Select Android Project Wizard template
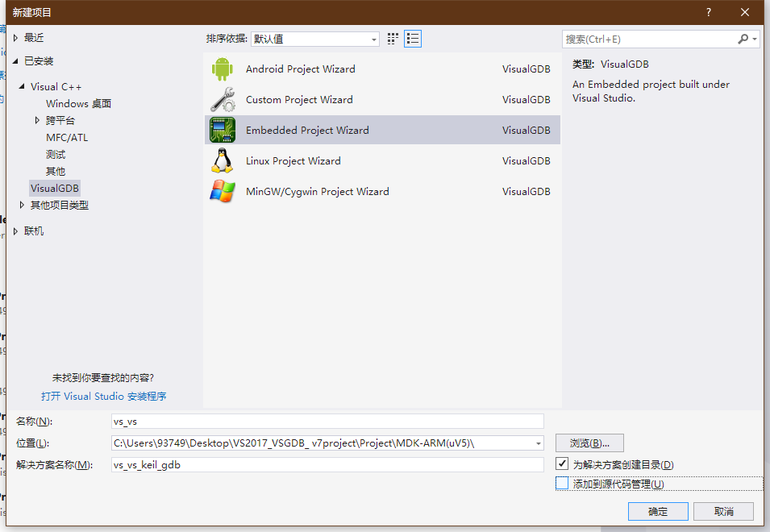The width and height of the screenshot is (770, 532). click(382, 69)
